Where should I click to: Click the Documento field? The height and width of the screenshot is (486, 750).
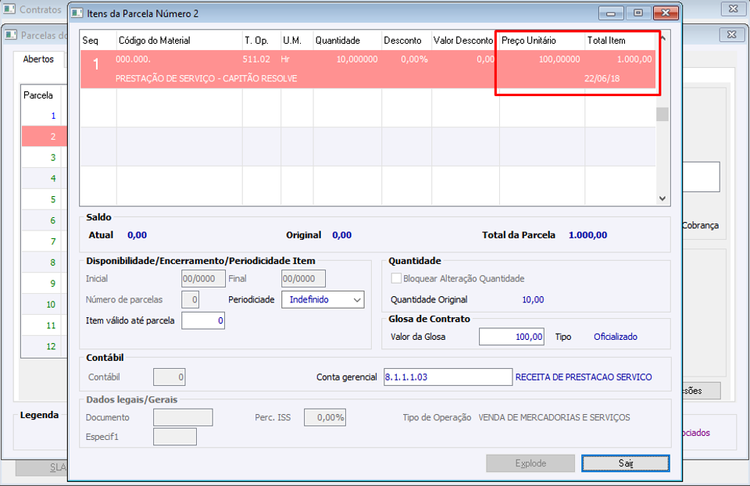[x=183, y=417]
